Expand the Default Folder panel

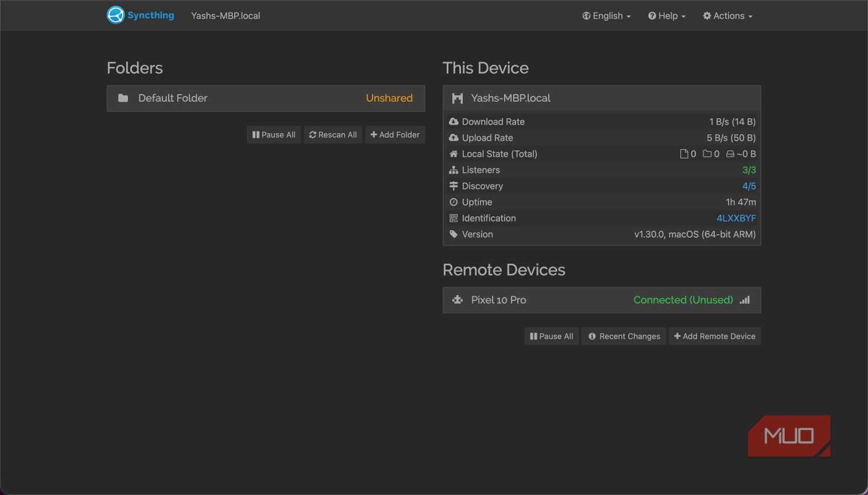point(266,99)
